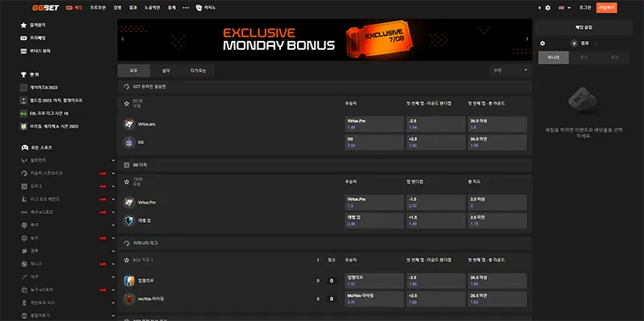Viewport: 644px width, 321px height.
Task: Bet on OG winner at 2.59 odds
Action: pyautogui.click(x=374, y=142)
